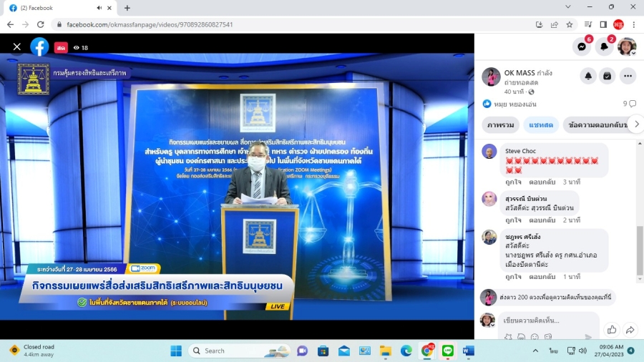The width and height of the screenshot is (644, 362).
Task: Expand hidden system tray icons
Action: [535, 351]
